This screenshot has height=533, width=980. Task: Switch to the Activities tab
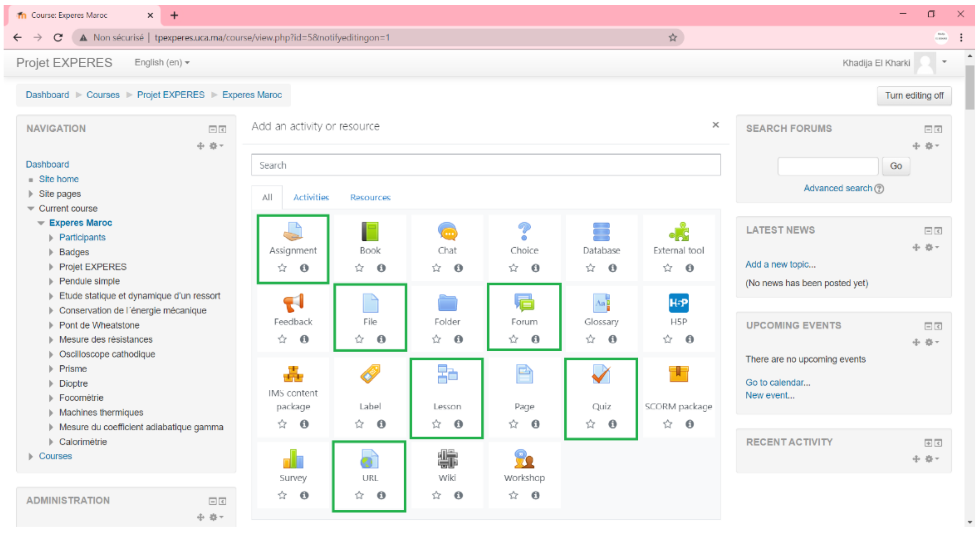[x=311, y=197]
